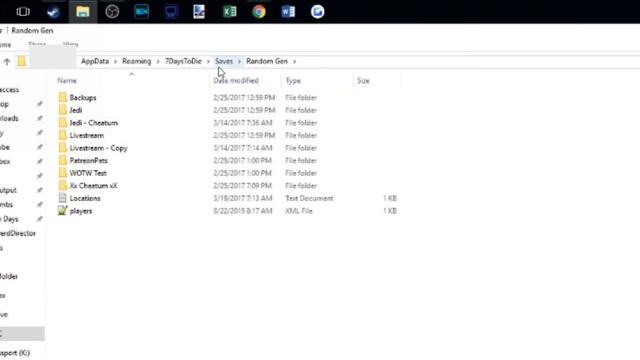Select the Livestream - Copy folder

(x=98, y=148)
